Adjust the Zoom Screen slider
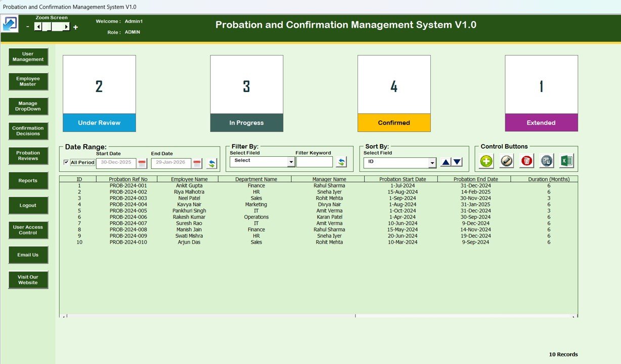The height and width of the screenshot is (364, 621). pyautogui.click(x=51, y=26)
